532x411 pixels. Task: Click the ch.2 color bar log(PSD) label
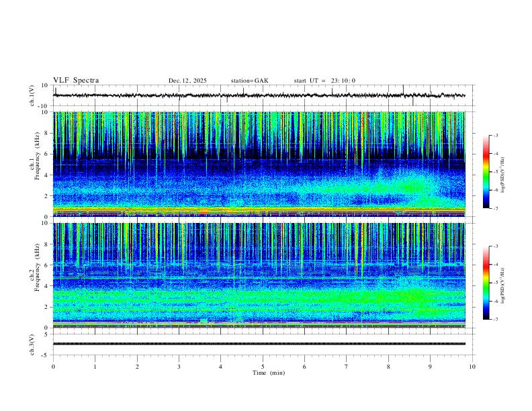tap(503, 285)
